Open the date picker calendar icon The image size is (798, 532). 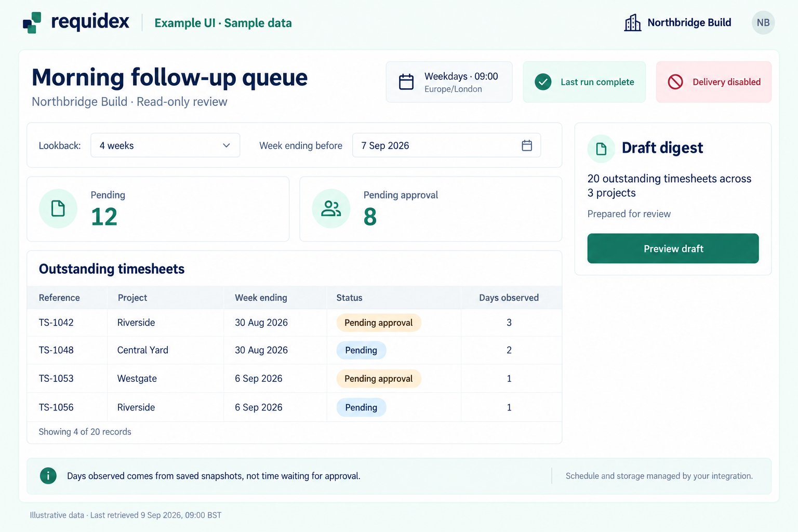tap(527, 145)
